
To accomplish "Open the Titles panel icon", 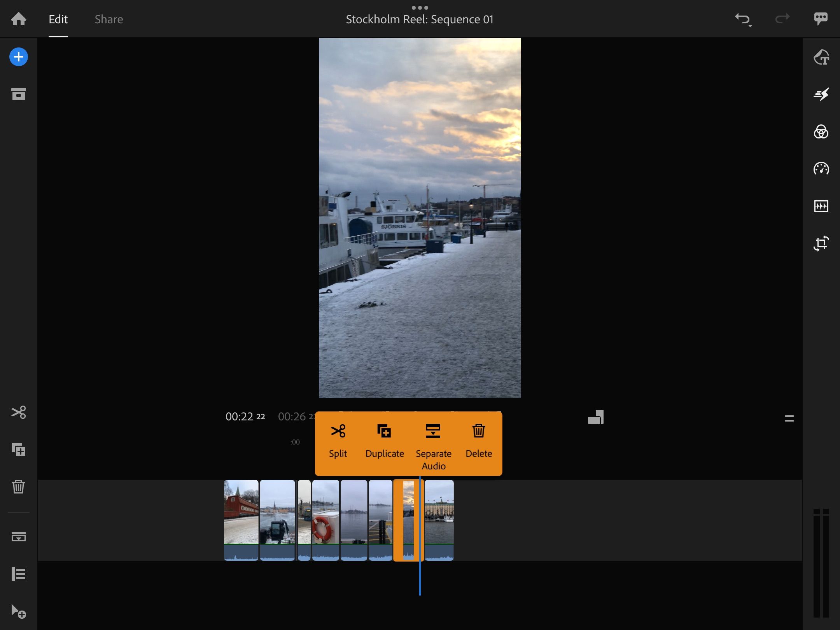I will (821, 57).
